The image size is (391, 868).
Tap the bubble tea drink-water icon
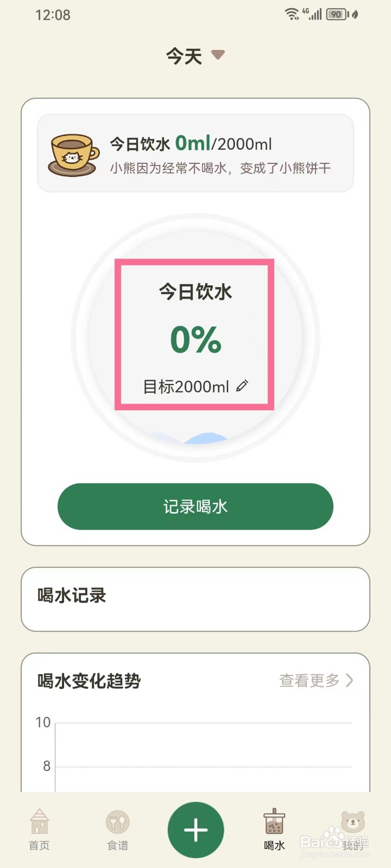coord(274,821)
